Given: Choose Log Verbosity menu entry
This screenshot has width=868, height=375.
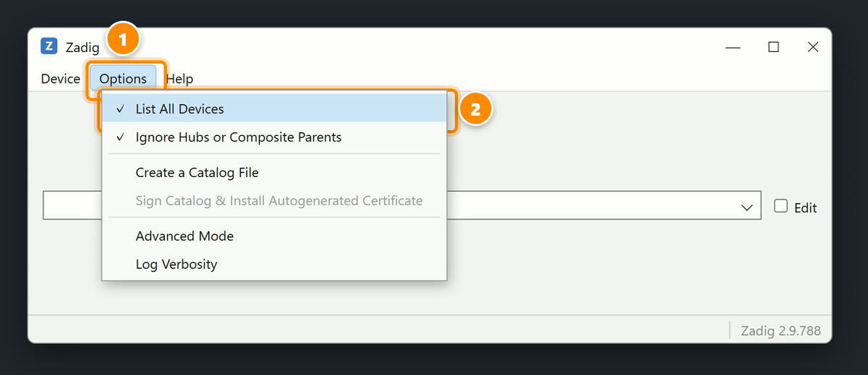Looking at the screenshot, I should point(274,264).
